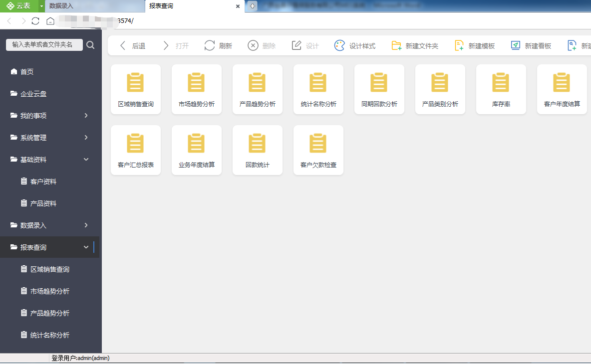Open the 市场趋势分析 report card
Screen dimensions: 591x364
pyautogui.click(x=197, y=89)
